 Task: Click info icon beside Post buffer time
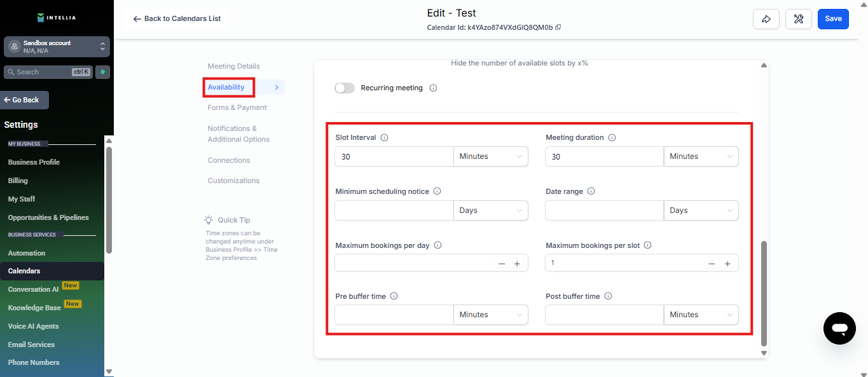(609, 296)
